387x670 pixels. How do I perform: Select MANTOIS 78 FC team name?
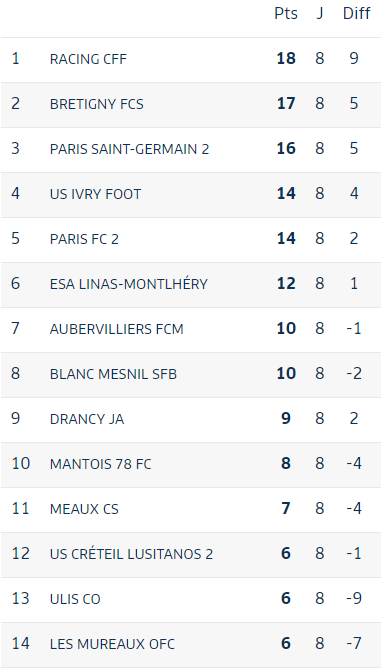tap(100, 464)
